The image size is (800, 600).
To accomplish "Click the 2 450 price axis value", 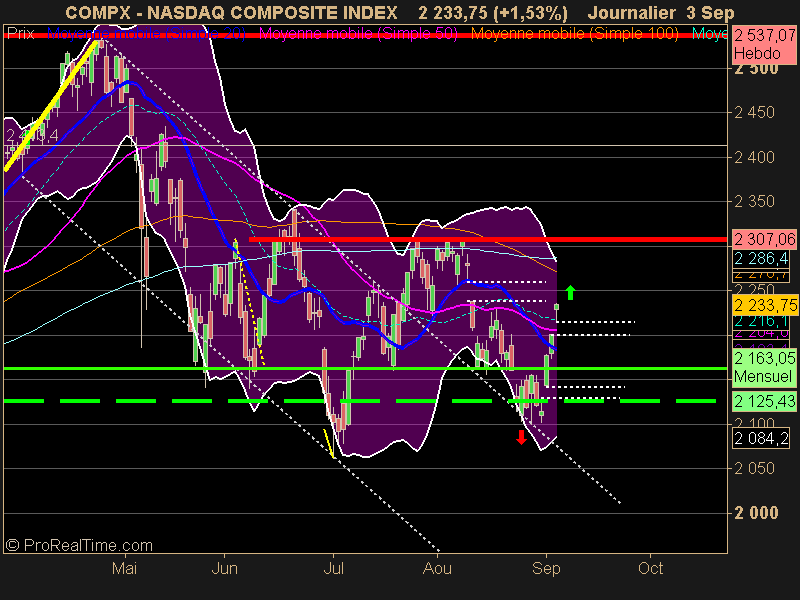I will pyautogui.click(x=754, y=112).
